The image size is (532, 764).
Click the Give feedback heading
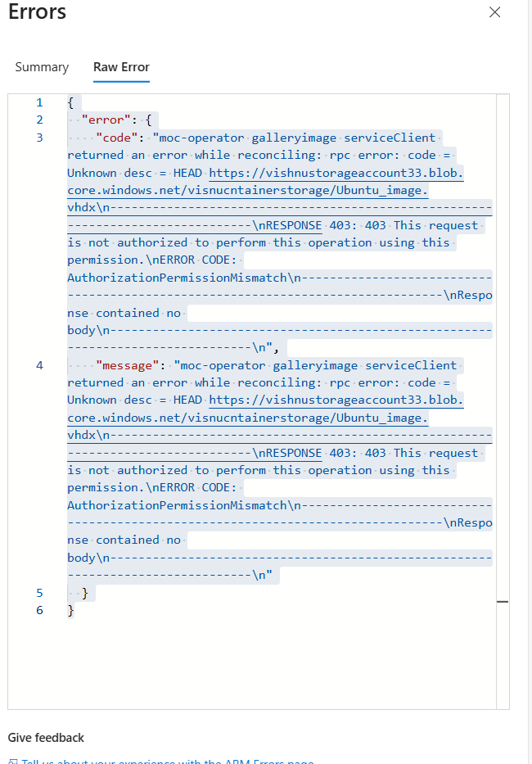(x=46, y=738)
